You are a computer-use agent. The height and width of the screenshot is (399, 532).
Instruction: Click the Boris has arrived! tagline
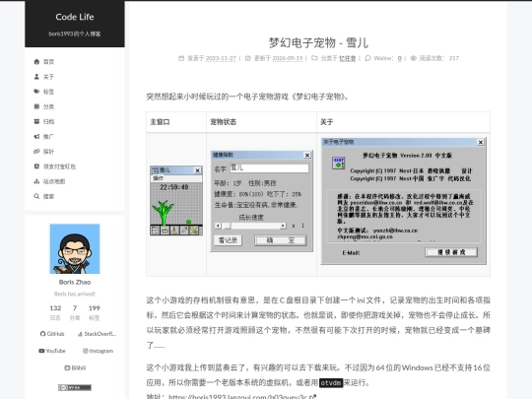tap(75, 294)
